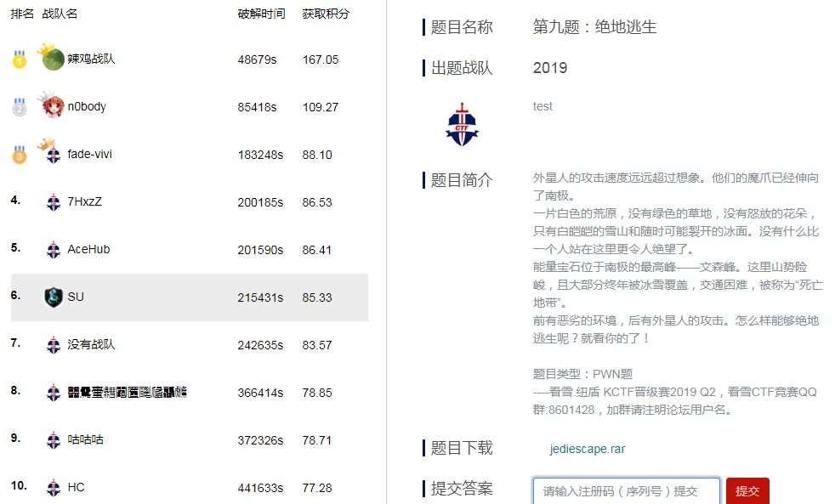Open team name 没有战队
Viewport: 835px width, 504px height.
(91, 344)
